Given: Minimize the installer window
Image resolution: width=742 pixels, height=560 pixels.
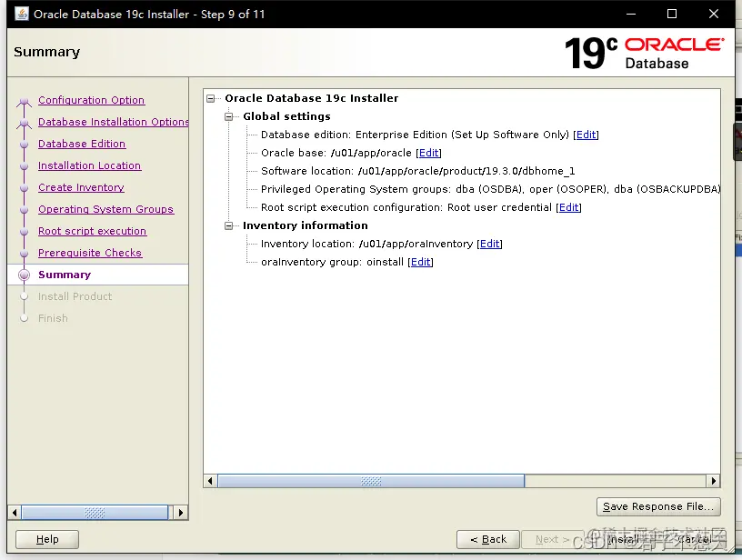Looking at the screenshot, I should 631,14.
